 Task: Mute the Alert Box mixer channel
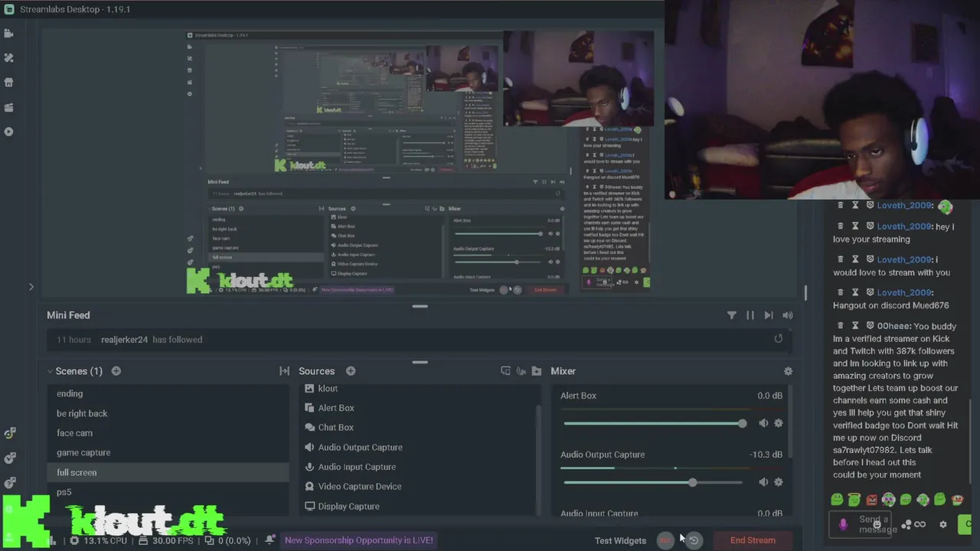tap(763, 423)
